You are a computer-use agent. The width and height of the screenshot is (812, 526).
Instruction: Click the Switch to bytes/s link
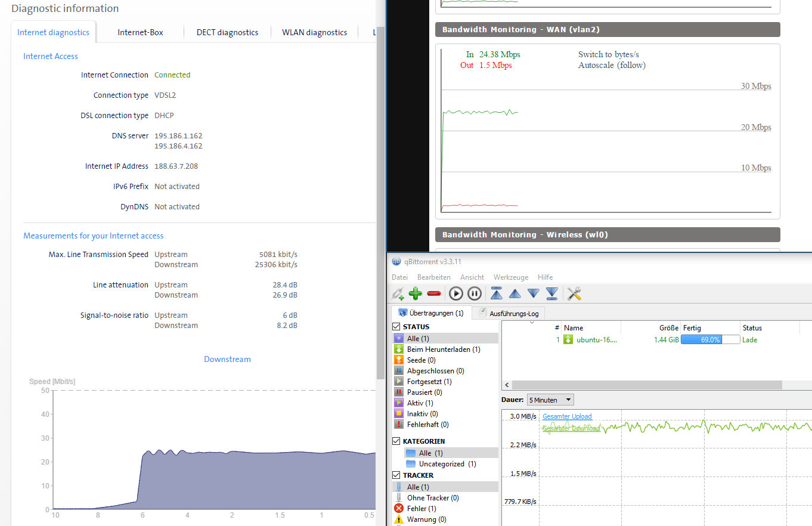point(608,55)
